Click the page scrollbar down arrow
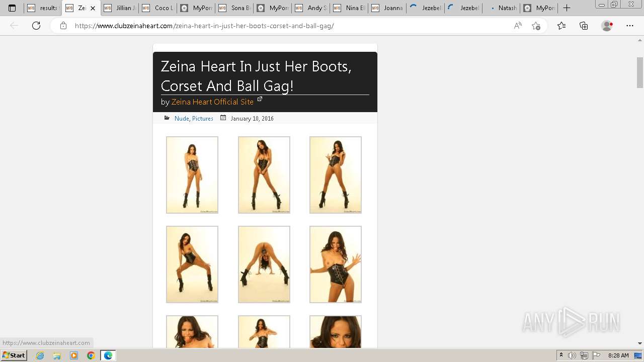This screenshot has height=362, width=644. (x=640, y=343)
